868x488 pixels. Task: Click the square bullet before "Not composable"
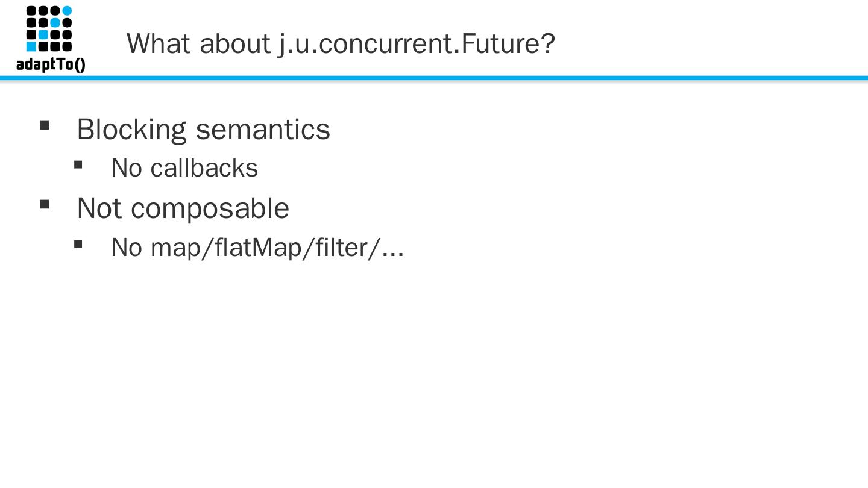(x=44, y=204)
